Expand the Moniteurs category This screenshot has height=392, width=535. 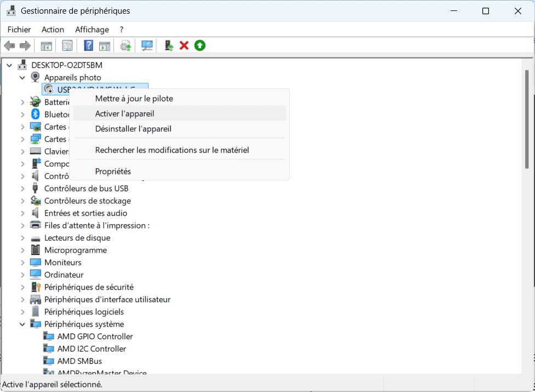tap(22, 263)
